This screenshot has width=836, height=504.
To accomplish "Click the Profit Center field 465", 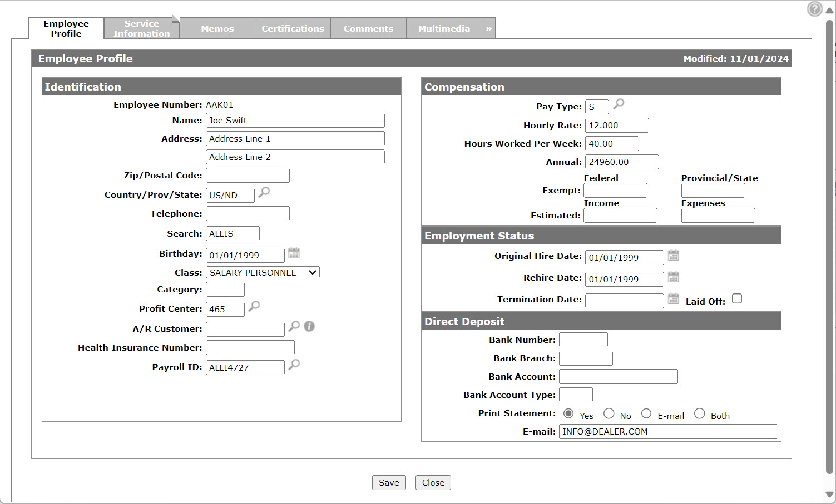I will pos(225,309).
